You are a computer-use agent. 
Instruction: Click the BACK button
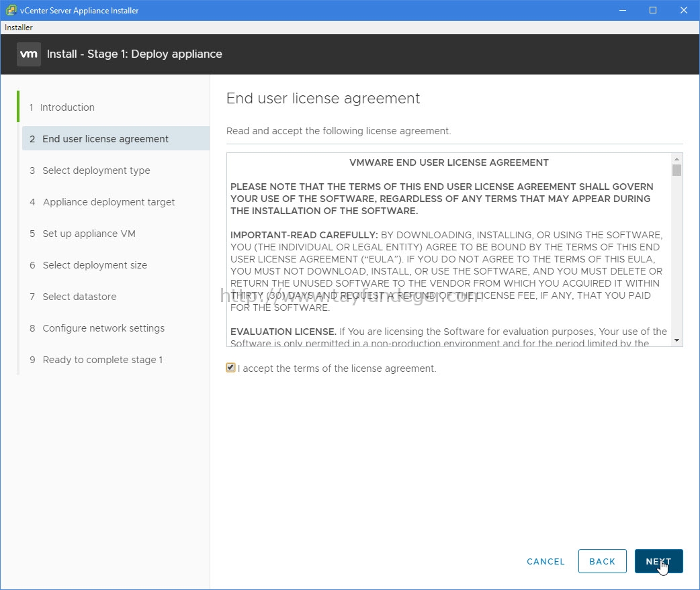click(x=602, y=561)
